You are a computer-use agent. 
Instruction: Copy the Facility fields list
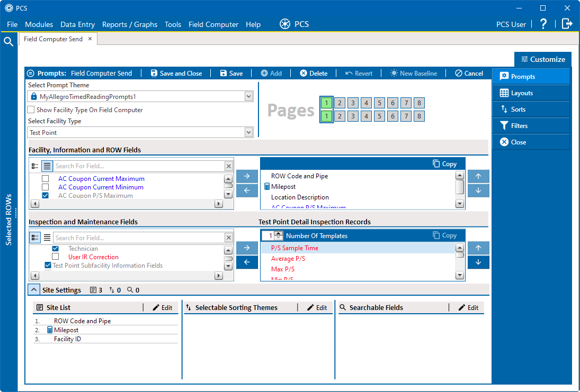click(x=445, y=163)
